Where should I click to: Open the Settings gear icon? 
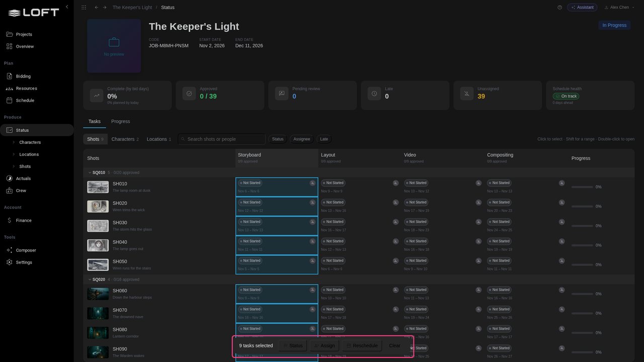pyautogui.click(x=9, y=262)
